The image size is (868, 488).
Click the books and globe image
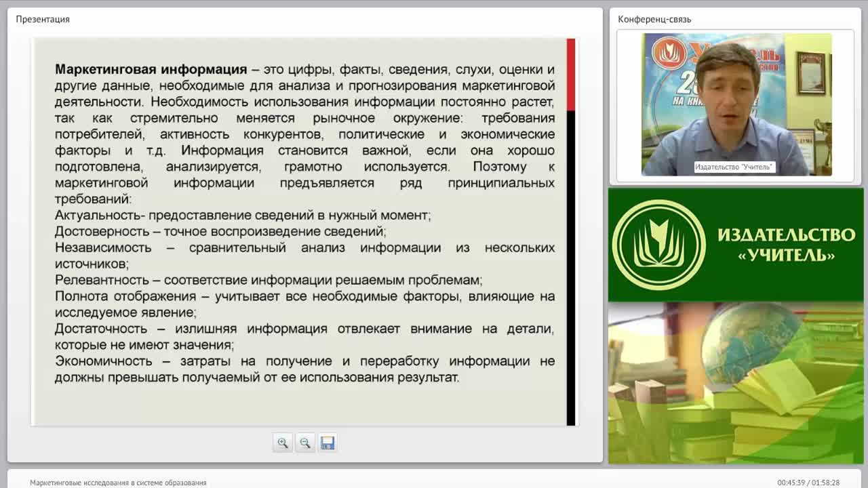click(736, 383)
